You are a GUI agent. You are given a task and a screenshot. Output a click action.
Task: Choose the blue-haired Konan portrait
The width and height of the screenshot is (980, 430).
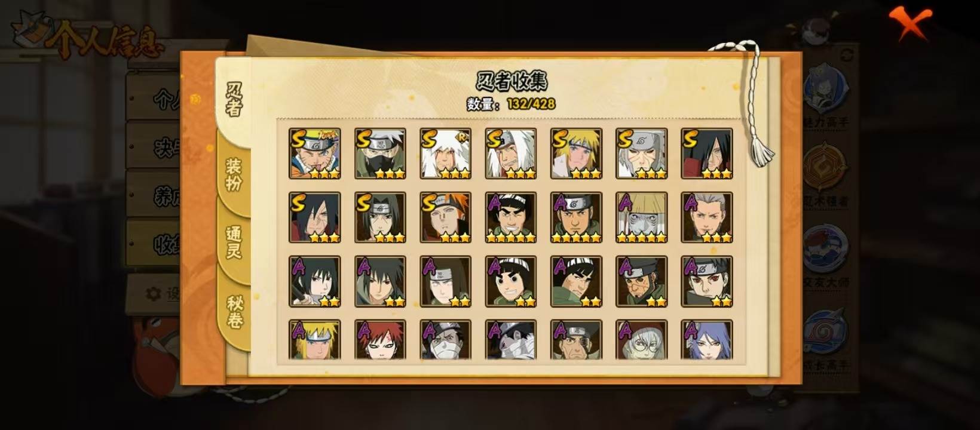tap(707, 340)
